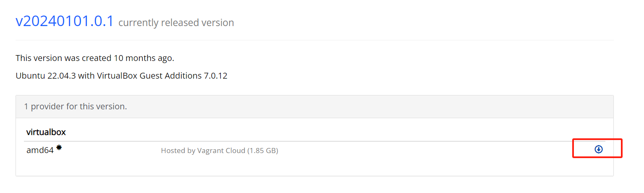Viewport: 644px width, 193px height.
Task: Click '7.0.12' Guest Additions version number
Action: pos(216,76)
